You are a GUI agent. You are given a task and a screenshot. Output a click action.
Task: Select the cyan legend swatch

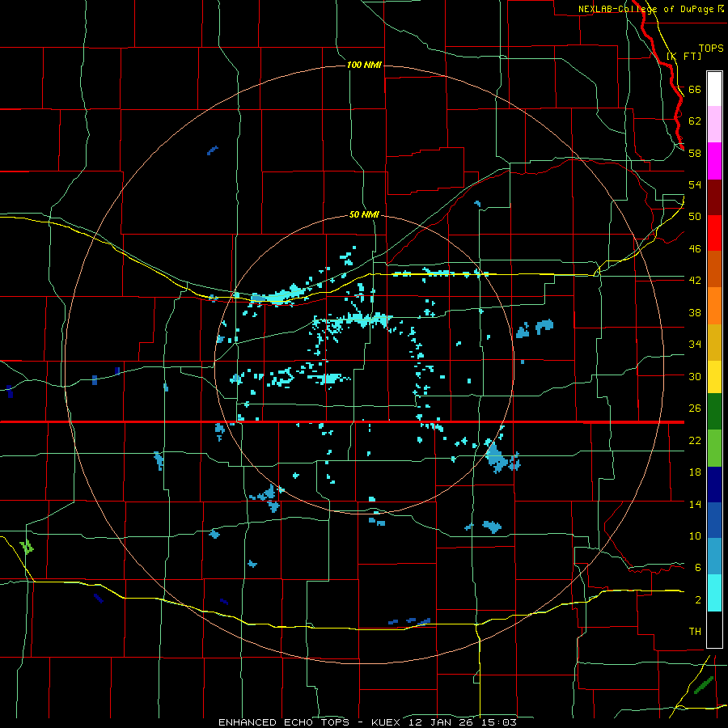pos(714,593)
